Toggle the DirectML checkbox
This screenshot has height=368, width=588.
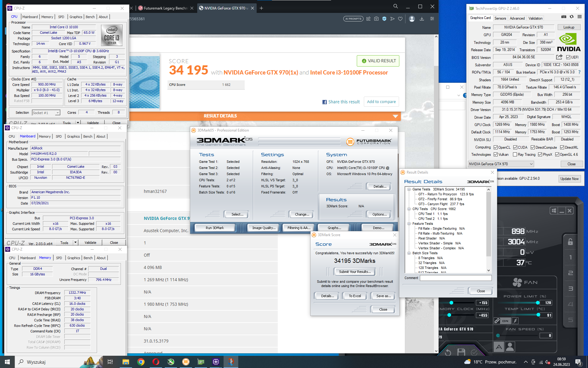pyautogui.click(x=562, y=148)
